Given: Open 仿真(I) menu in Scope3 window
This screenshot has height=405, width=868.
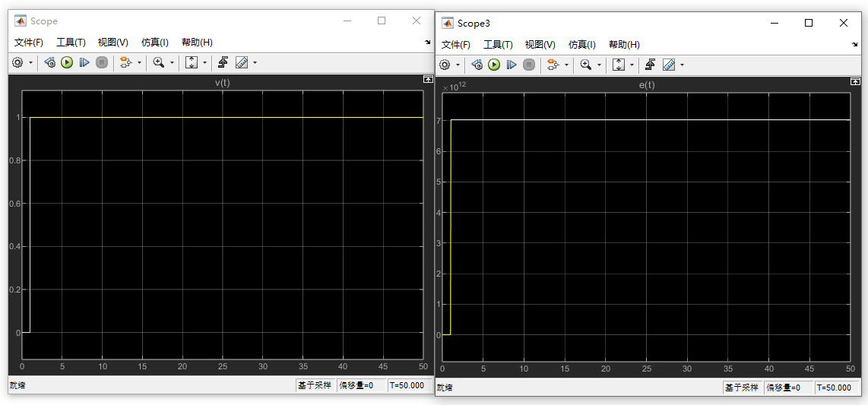Looking at the screenshot, I should click(x=582, y=45).
